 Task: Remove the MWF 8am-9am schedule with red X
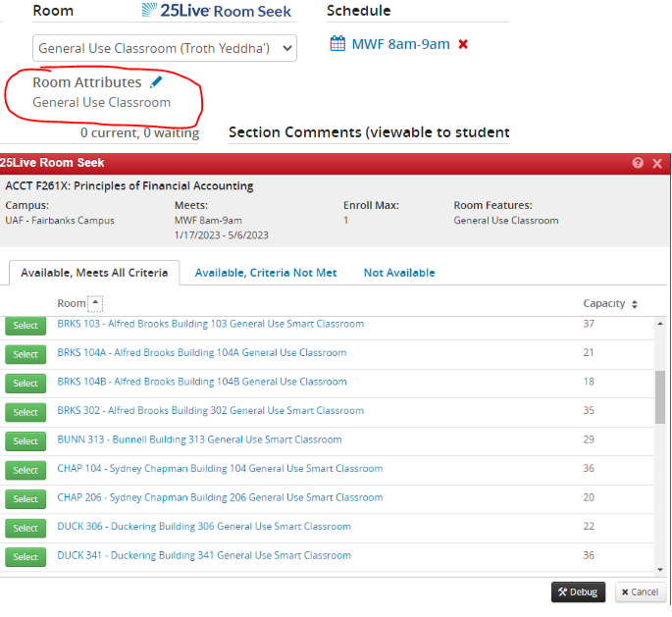point(463,44)
